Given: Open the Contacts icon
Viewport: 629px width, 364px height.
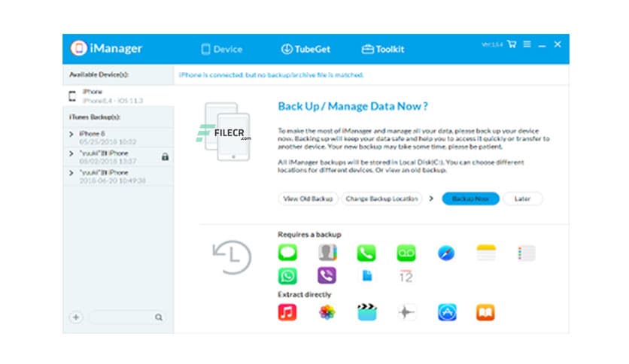Looking at the screenshot, I should [x=327, y=253].
